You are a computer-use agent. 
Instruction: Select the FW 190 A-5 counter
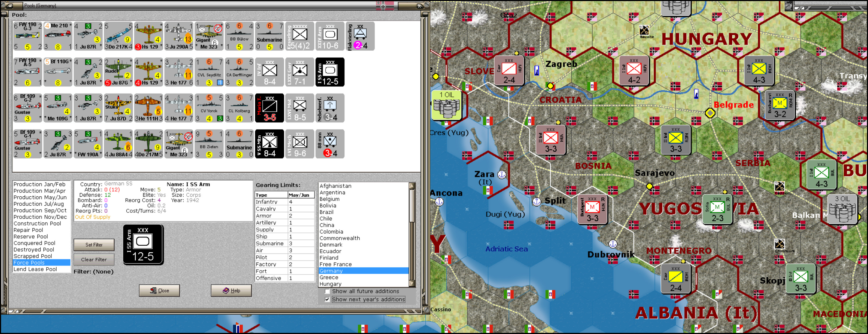click(28, 72)
